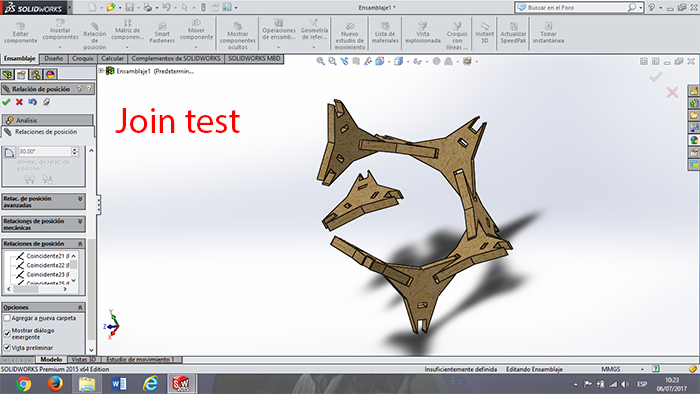Open the PropertyManager tab icon
This screenshot has height=394, width=700.
tap(21, 74)
